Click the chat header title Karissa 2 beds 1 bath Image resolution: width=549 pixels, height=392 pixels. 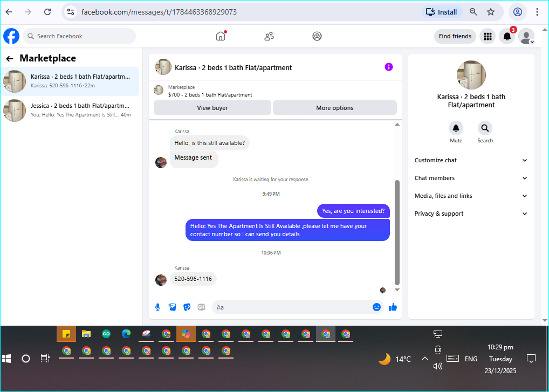(233, 67)
